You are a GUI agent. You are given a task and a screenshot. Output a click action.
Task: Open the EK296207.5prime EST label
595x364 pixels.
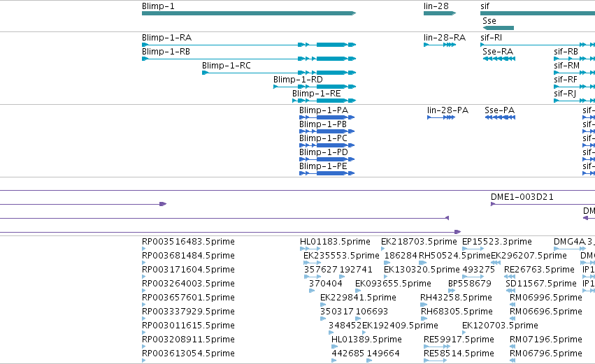[529, 256]
